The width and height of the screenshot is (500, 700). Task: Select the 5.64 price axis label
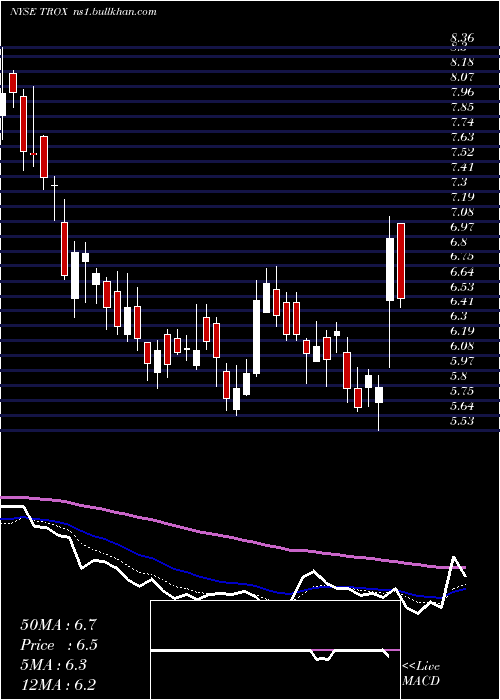tap(462, 406)
